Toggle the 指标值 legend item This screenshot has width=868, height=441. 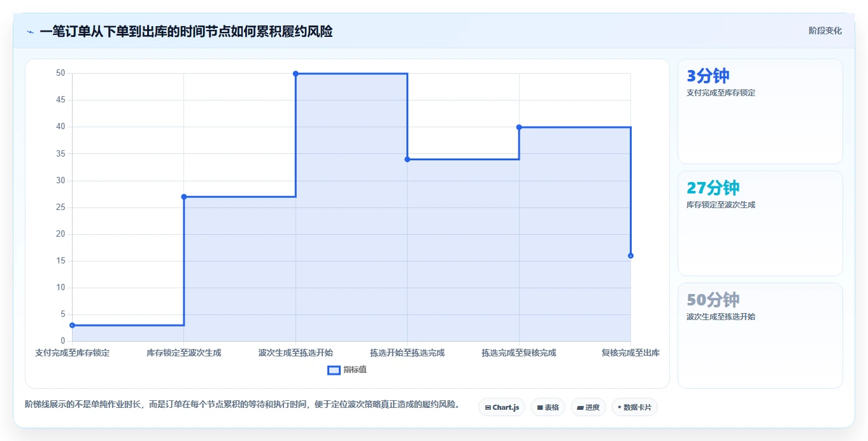point(347,370)
